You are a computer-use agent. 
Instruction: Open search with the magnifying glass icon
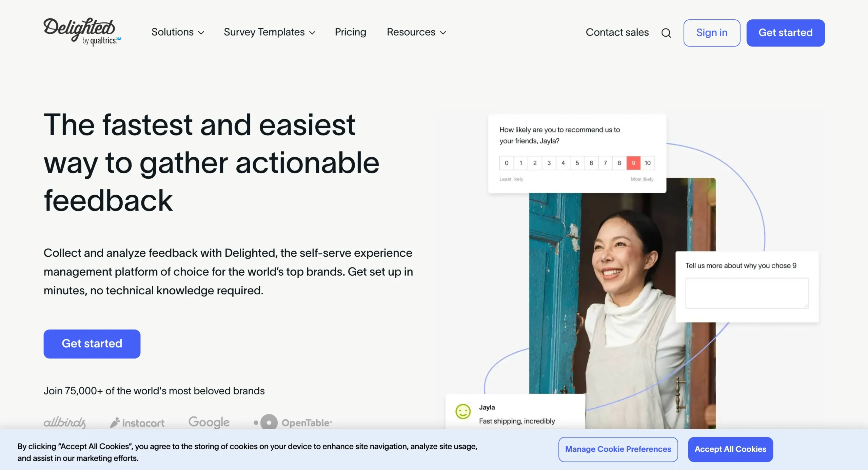[x=666, y=33]
